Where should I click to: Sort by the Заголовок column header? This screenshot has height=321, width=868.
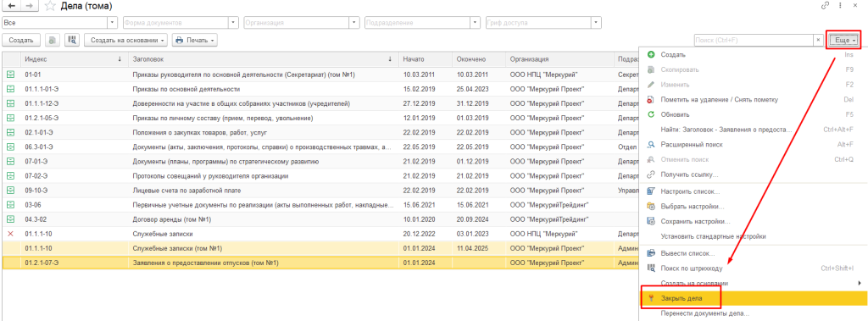tap(263, 59)
